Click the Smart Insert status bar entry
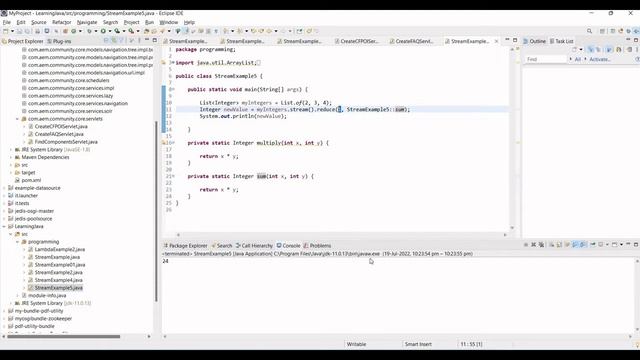640x360 pixels. (418, 344)
